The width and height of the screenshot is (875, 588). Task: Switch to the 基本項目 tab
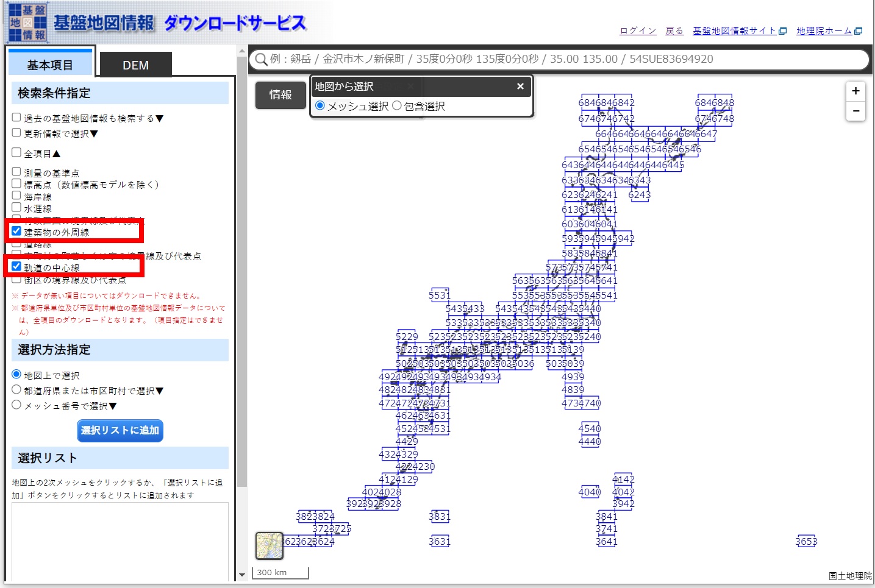50,62
